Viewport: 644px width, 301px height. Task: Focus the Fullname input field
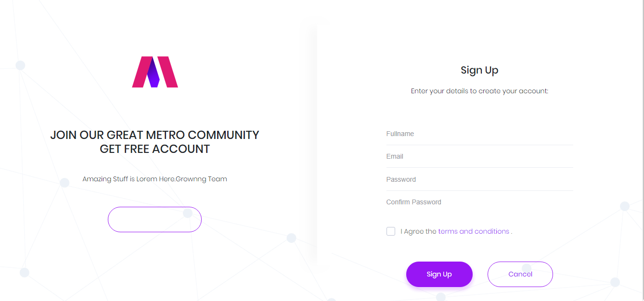click(480, 134)
